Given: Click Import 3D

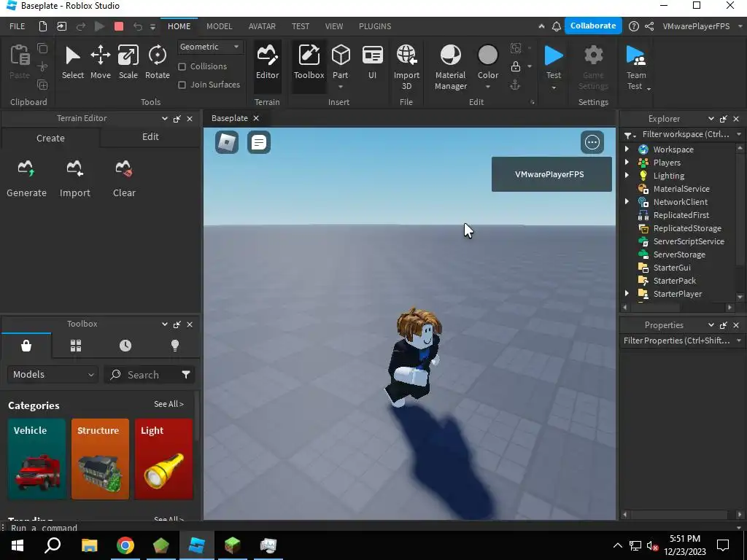Looking at the screenshot, I should click(406, 66).
